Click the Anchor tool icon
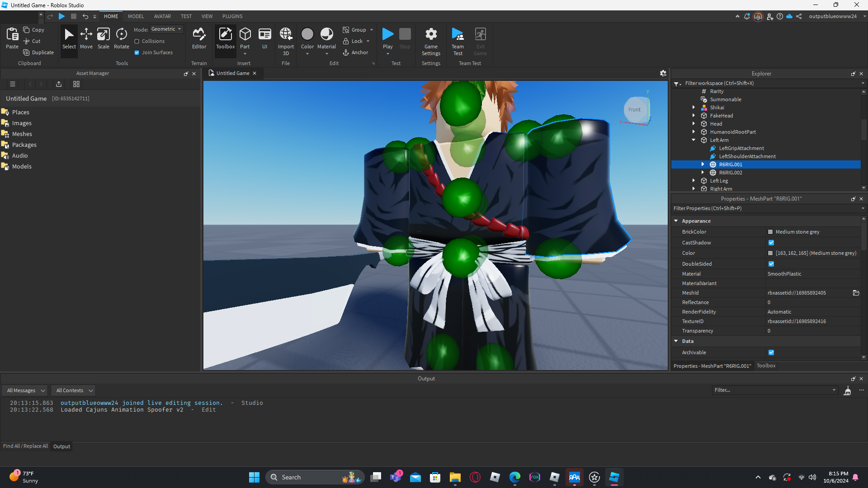The image size is (868, 488). pos(346,52)
